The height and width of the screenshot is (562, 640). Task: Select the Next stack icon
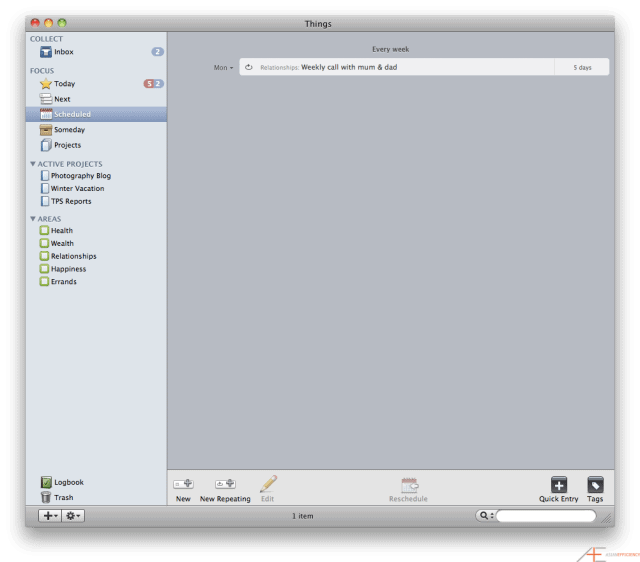click(x=46, y=99)
